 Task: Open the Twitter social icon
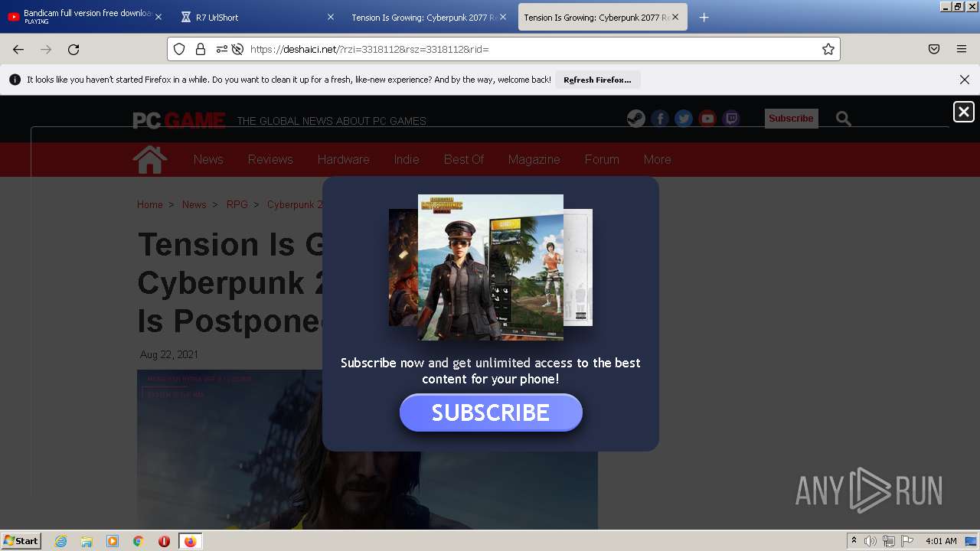click(x=684, y=119)
